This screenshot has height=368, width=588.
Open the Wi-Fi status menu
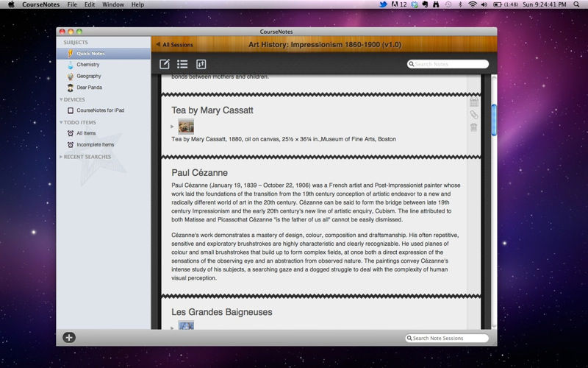[473, 4]
